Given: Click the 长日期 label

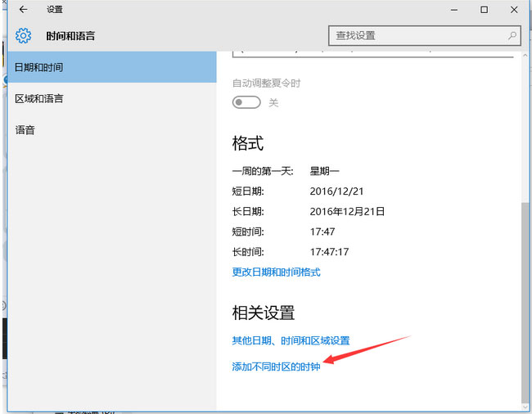Looking at the screenshot, I should pos(248,212).
